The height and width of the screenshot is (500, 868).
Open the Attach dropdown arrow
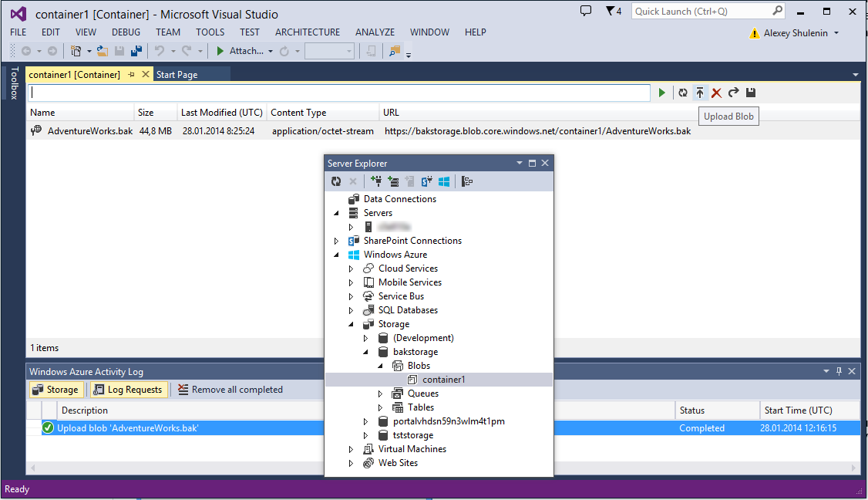(271, 51)
